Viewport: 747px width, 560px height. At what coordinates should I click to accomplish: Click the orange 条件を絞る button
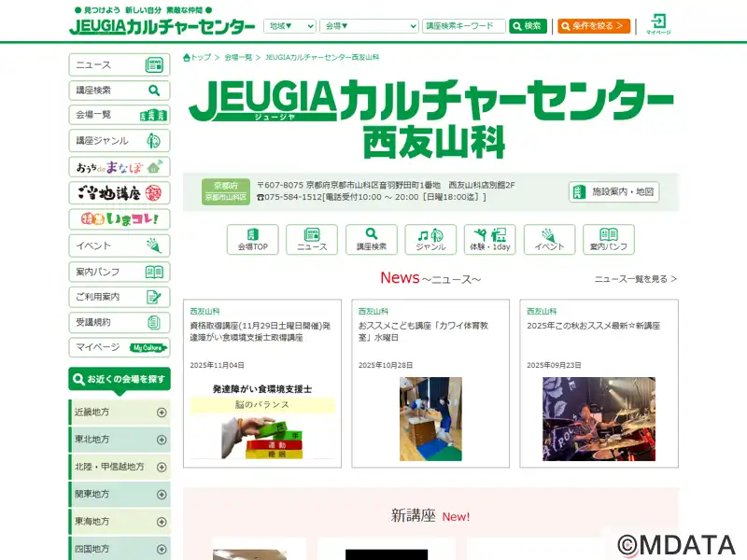click(x=594, y=26)
